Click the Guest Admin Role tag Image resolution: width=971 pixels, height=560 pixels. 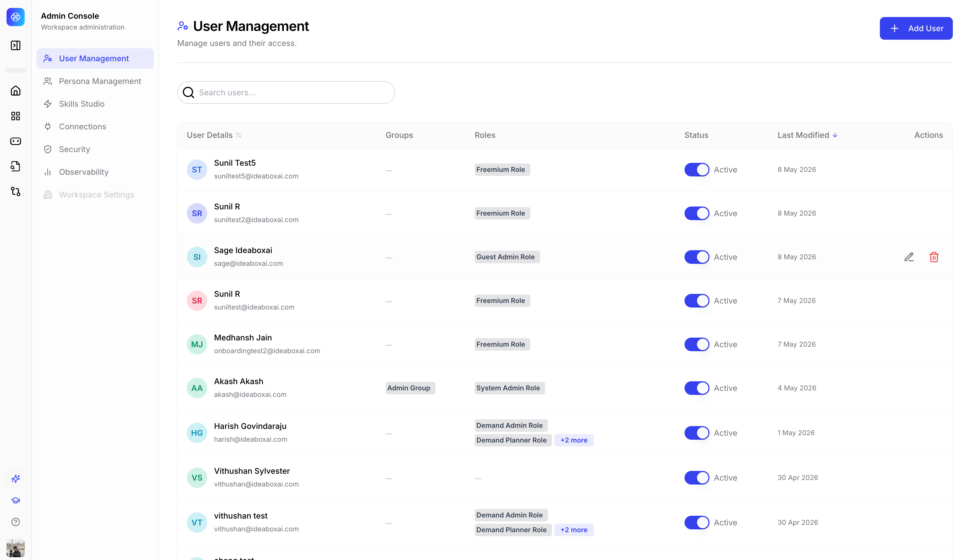[x=507, y=257]
